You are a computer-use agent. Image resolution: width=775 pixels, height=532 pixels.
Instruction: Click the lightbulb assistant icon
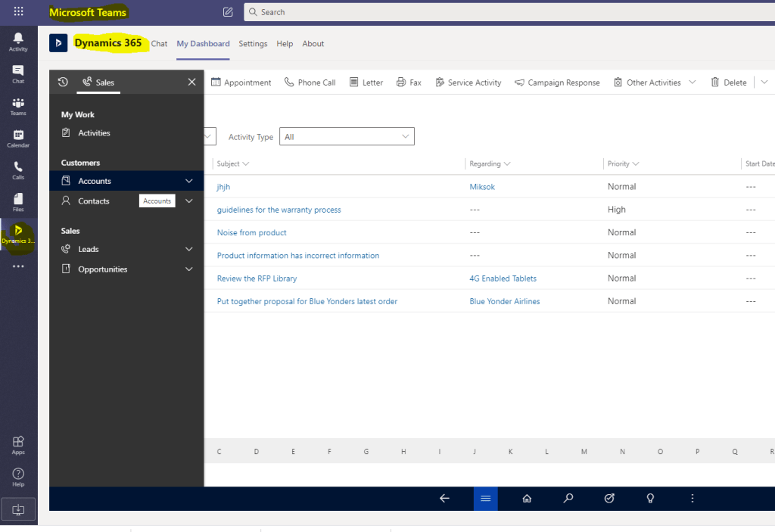pos(649,498)
